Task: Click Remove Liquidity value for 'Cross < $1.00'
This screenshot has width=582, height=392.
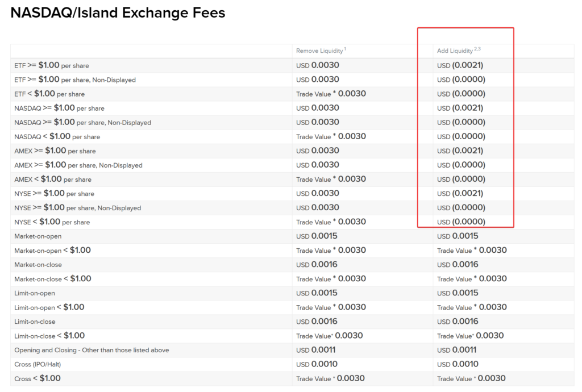Action: pyautogui.click(x=330, y=378)
